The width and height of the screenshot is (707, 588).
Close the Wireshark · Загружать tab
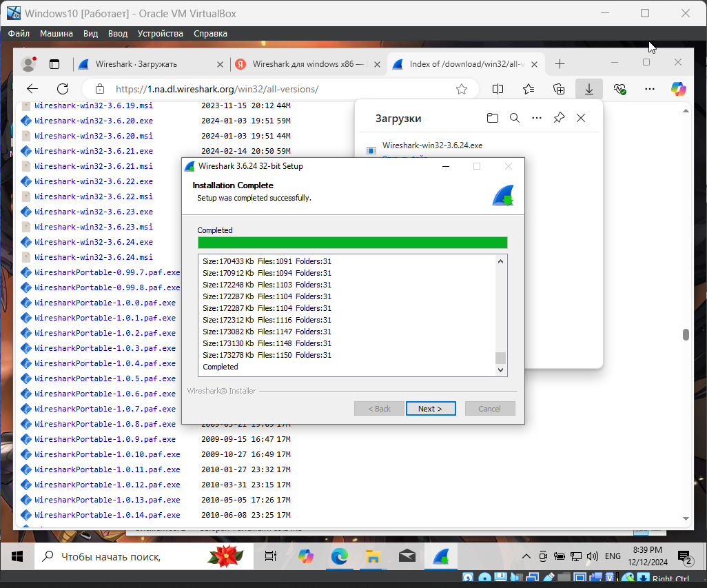[220, 65]
